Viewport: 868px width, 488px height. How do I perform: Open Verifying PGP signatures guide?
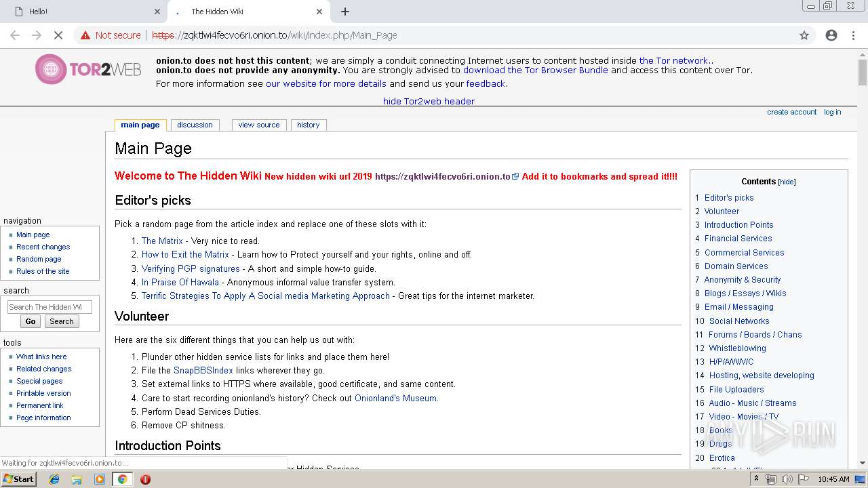191,268
